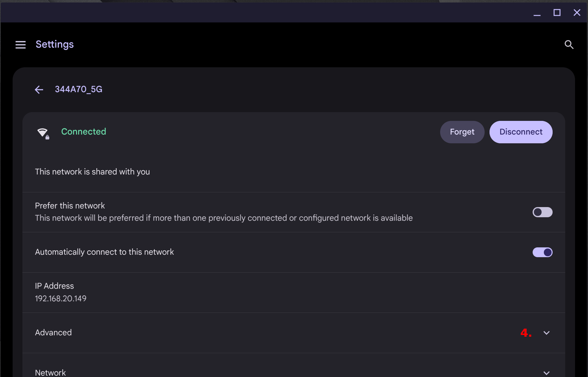Click the 344A70_5G network name header

coord(78,89)
